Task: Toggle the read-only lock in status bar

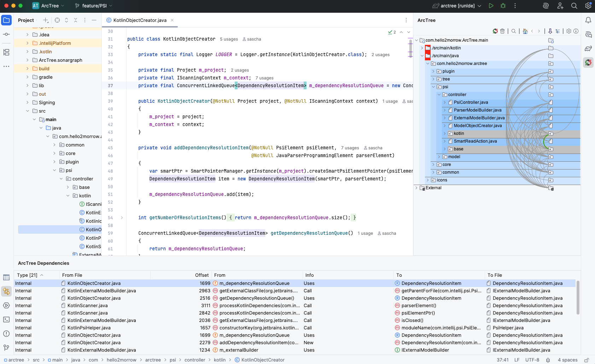Action: pyautogui.click(x=587, y=360)
